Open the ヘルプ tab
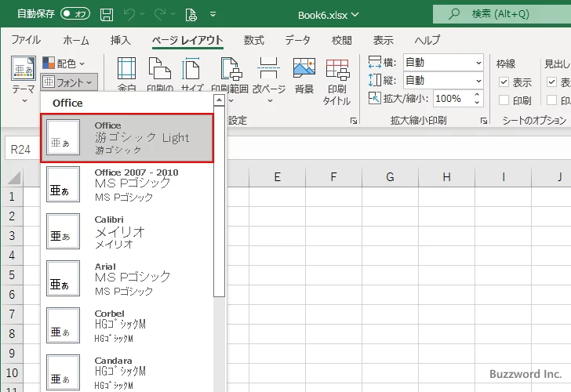571x392 pixels. (427, 40)
